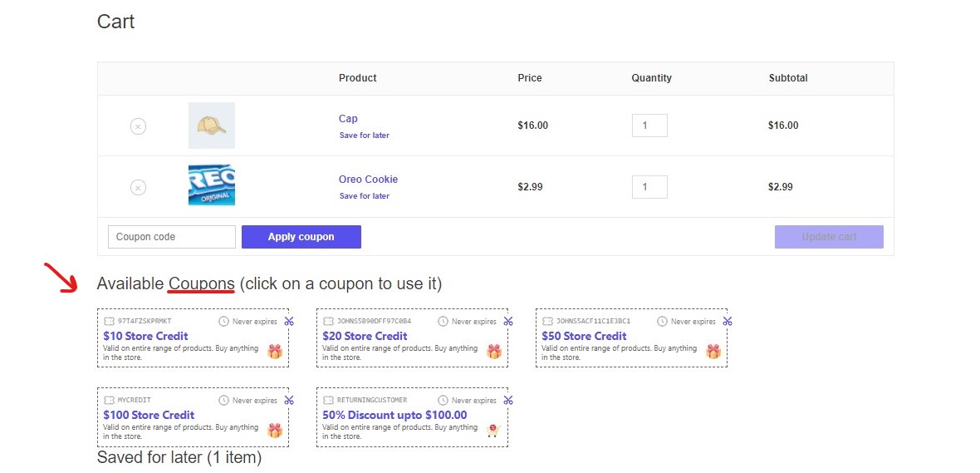
Task: Click scissors icon on $20 Store Credit coupon
Action: tap(508, 321)
